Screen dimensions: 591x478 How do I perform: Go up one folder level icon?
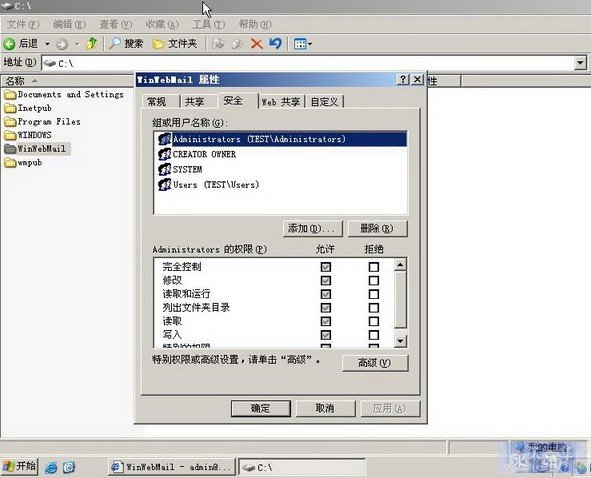coord(91,44)
